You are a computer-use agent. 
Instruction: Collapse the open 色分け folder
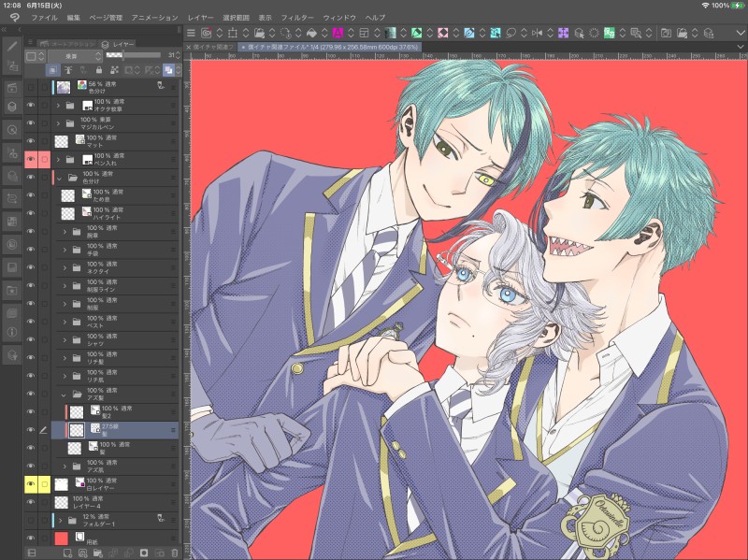point(59,178)
